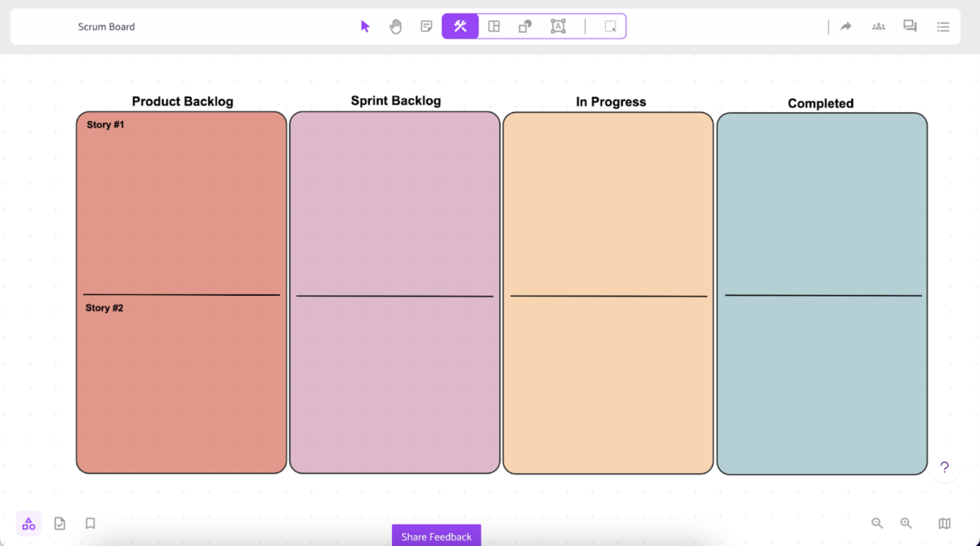The height and width of the screenshot is (546, 980).
Task: Open the templates panel bottom left
Action: coord(29,523)
